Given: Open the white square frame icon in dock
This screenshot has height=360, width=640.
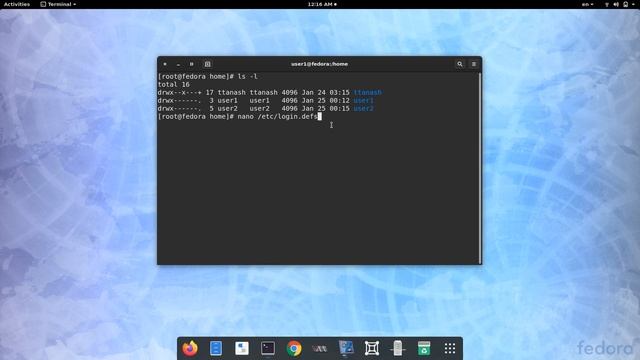Looking at the screenshot, I should click(372, 348).
